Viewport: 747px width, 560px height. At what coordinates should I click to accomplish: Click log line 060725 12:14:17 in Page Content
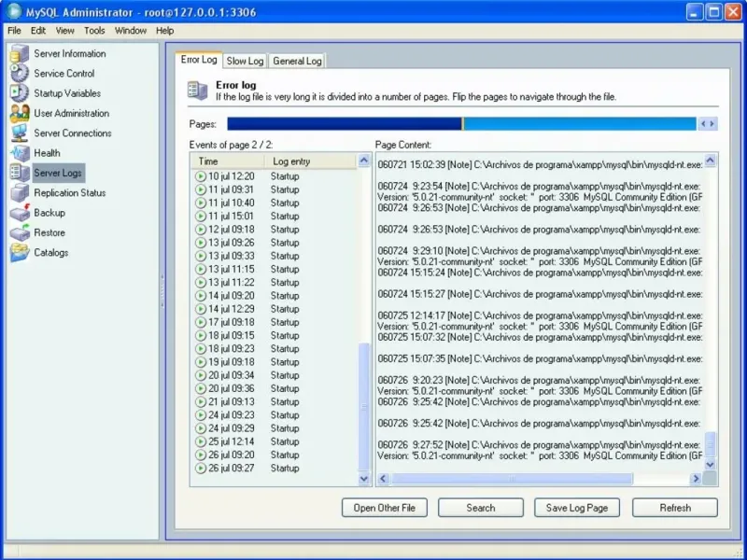click(x=540, y=315)
